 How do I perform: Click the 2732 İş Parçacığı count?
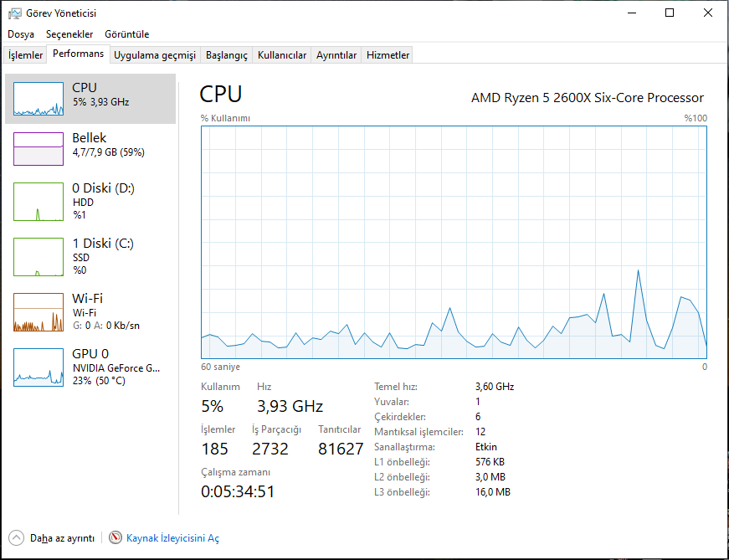pyautogui.click(x=270, y=449)
